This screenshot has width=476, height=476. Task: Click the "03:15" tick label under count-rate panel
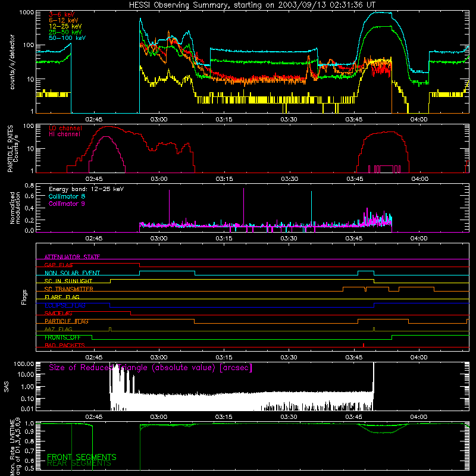224,120
